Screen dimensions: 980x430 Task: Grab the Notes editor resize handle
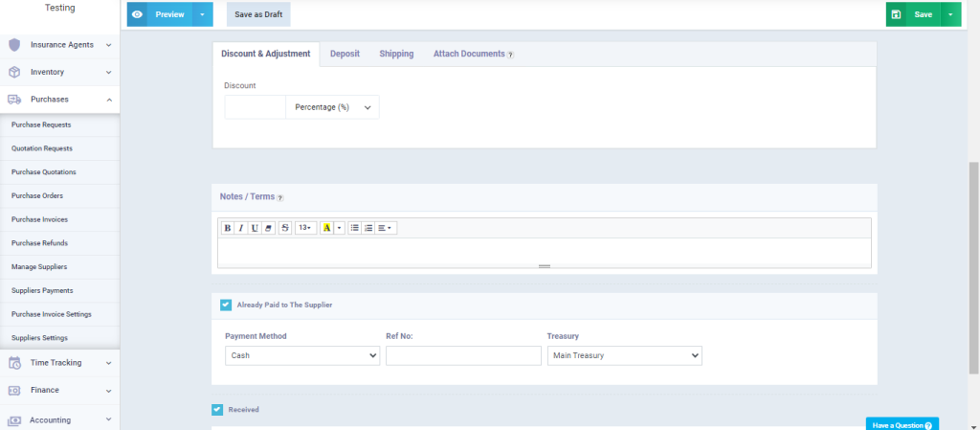point(545,266)
